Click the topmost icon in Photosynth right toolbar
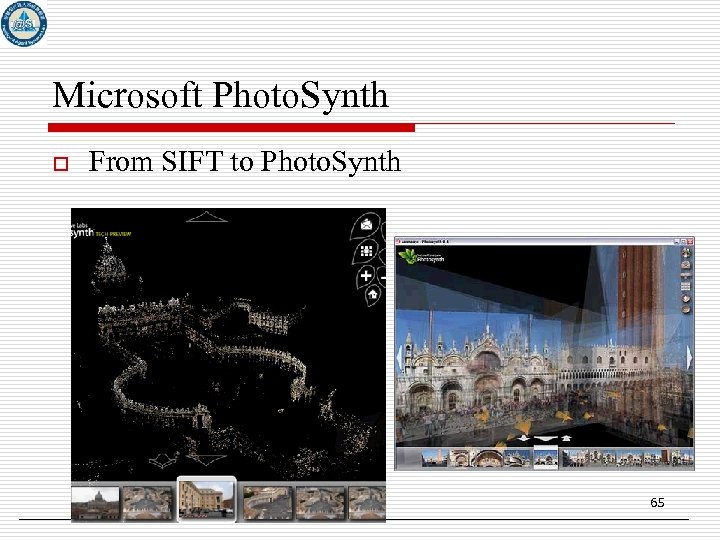This screenshot has width=720, height=540. tap(686, 253)
